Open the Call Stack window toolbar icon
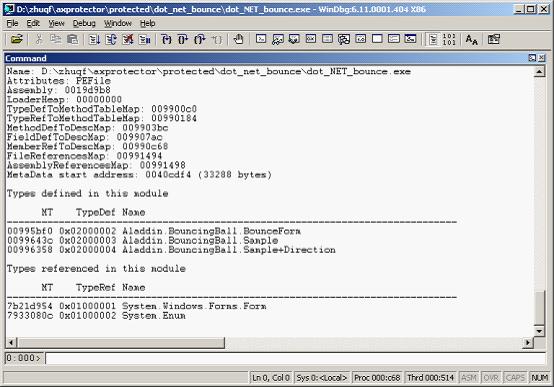The height and width of the screenshot is (387, 554). click(344, 39)
